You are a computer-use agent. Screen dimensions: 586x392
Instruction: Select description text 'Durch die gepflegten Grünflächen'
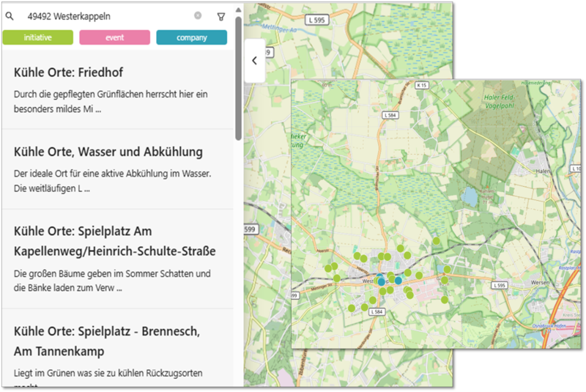click(x=77, y=95)
